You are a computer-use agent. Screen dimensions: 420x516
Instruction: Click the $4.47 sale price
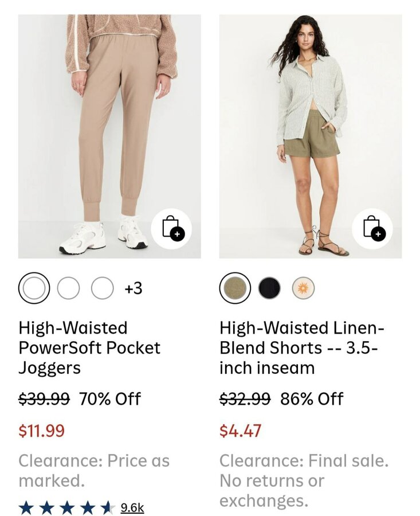coord(240,431)
